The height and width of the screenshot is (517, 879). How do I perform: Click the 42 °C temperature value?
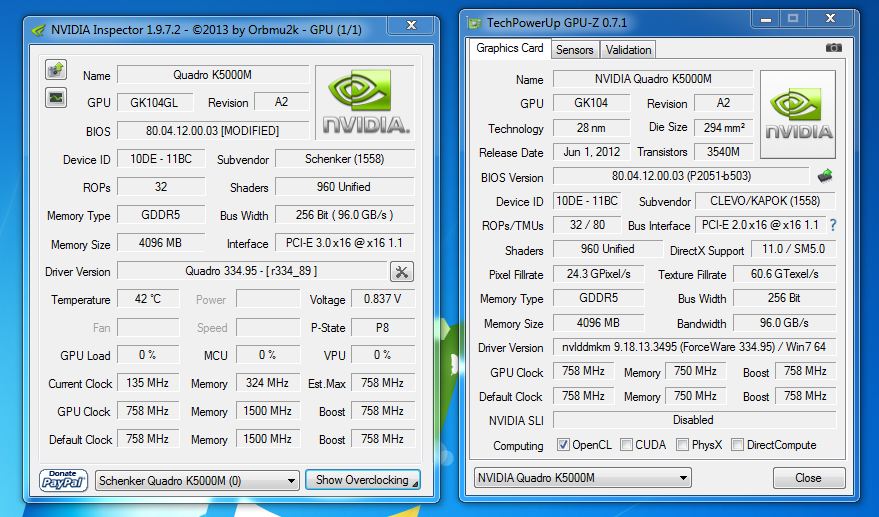click(148, 299)
